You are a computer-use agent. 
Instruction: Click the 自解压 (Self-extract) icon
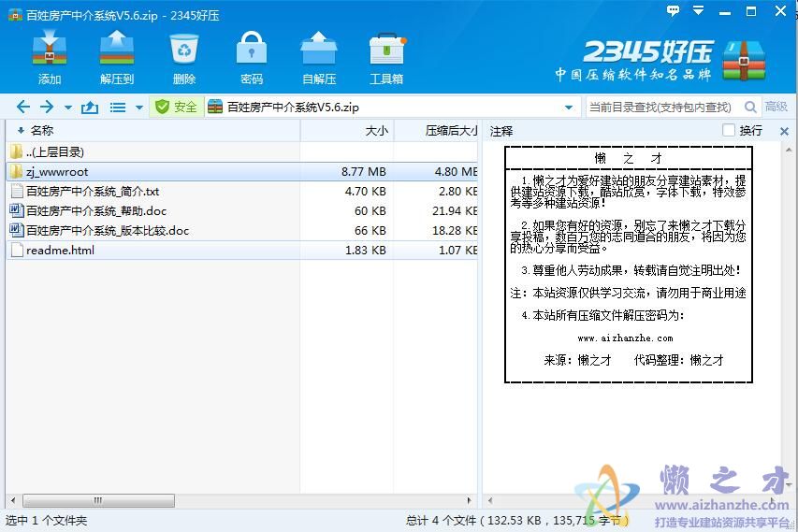(x=319, y=57)
